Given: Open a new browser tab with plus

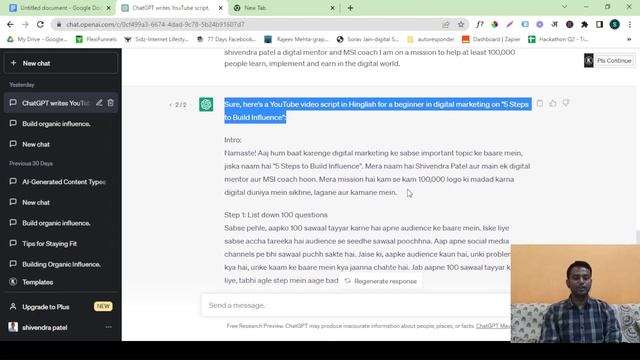Looking at the screenshot, I should pyautogui.click(x=350, y=8).
